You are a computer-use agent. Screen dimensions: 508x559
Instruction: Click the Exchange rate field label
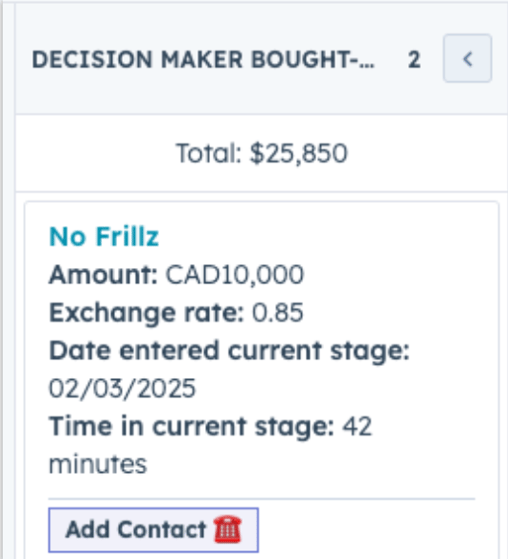tap(147, 313)
